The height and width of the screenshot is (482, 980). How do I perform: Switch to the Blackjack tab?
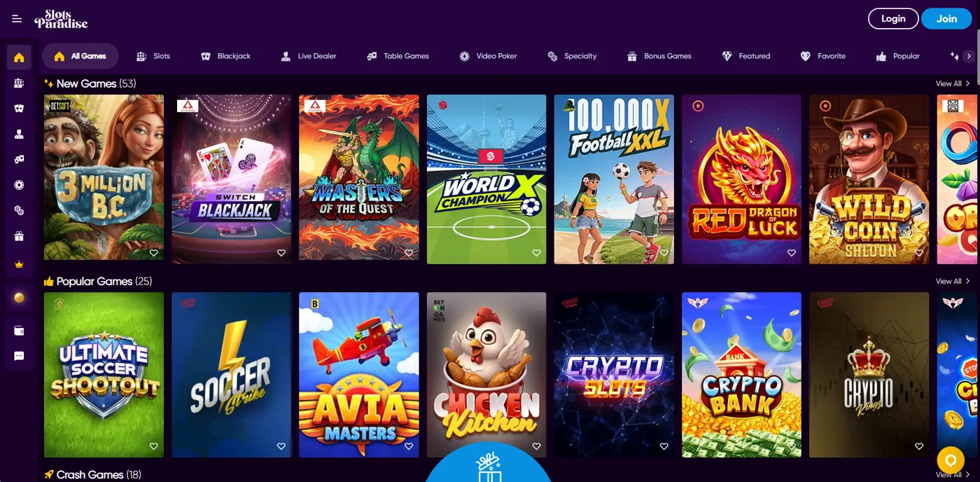tap(225, 56)
